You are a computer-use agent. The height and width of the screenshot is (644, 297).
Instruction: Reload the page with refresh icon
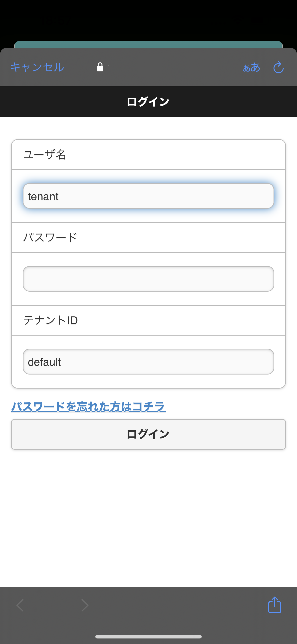coord(278,67)
